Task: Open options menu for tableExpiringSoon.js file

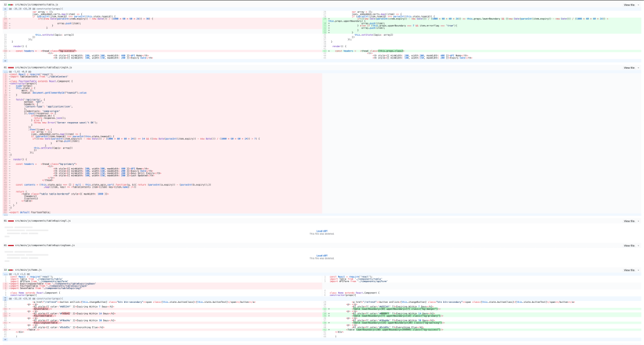Action: click(640, 245)
